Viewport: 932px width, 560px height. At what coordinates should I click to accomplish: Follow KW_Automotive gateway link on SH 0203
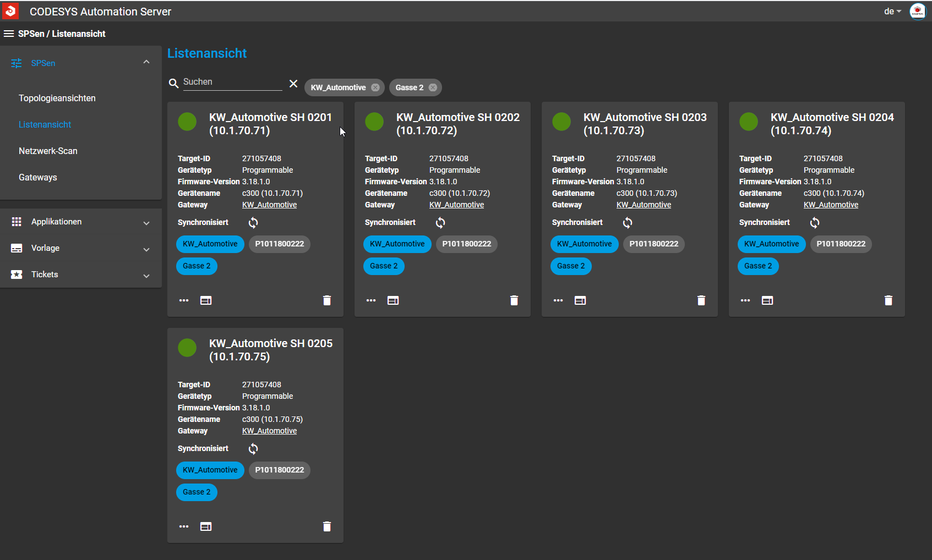point(644,205)
